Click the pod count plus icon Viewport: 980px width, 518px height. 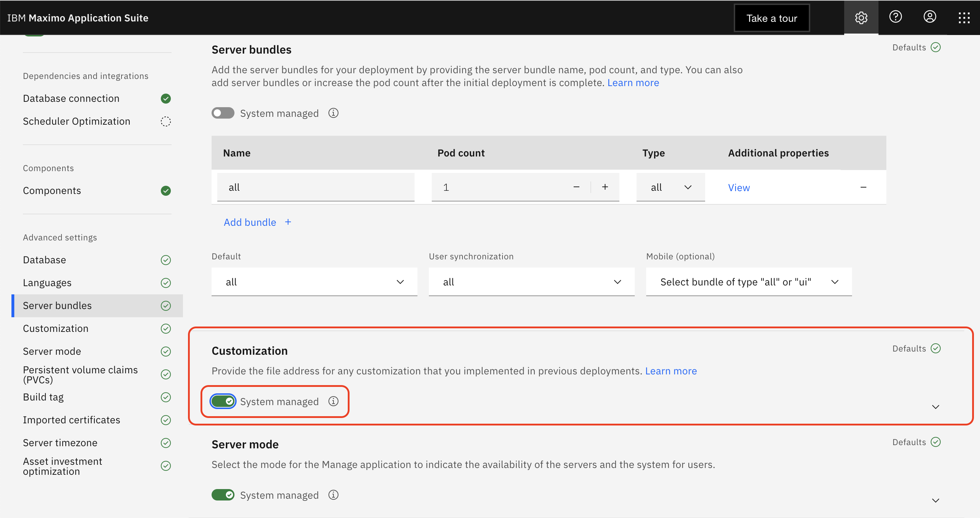pos(605,187)
